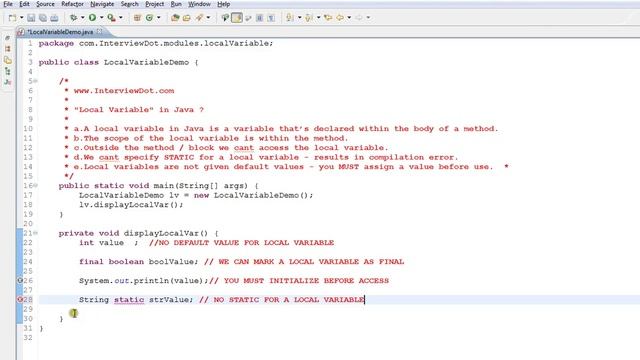Screen dimensions: 640x360
Task: Click line number 32 in the gutter
Action: coord(28,338)
